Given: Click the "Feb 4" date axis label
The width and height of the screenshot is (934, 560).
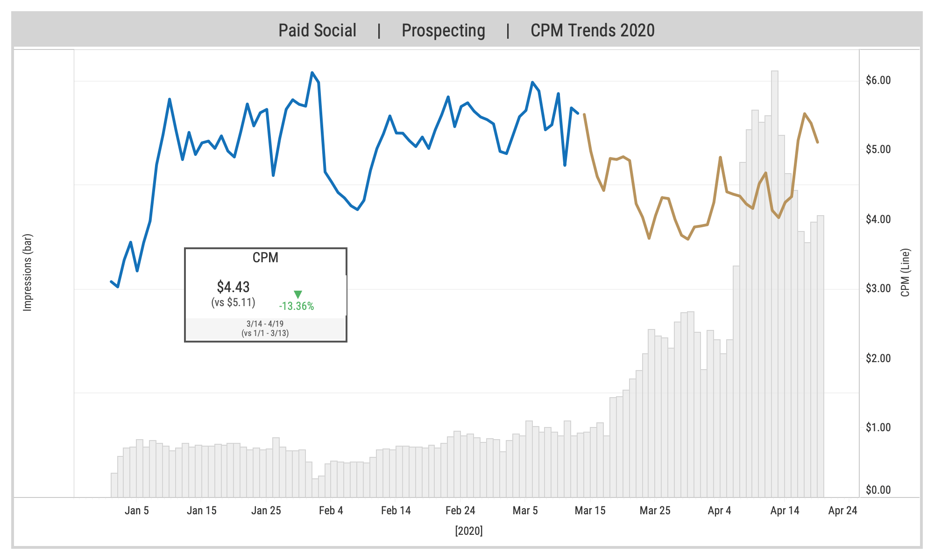Looking at the screenshot, I should coord(331,511).
